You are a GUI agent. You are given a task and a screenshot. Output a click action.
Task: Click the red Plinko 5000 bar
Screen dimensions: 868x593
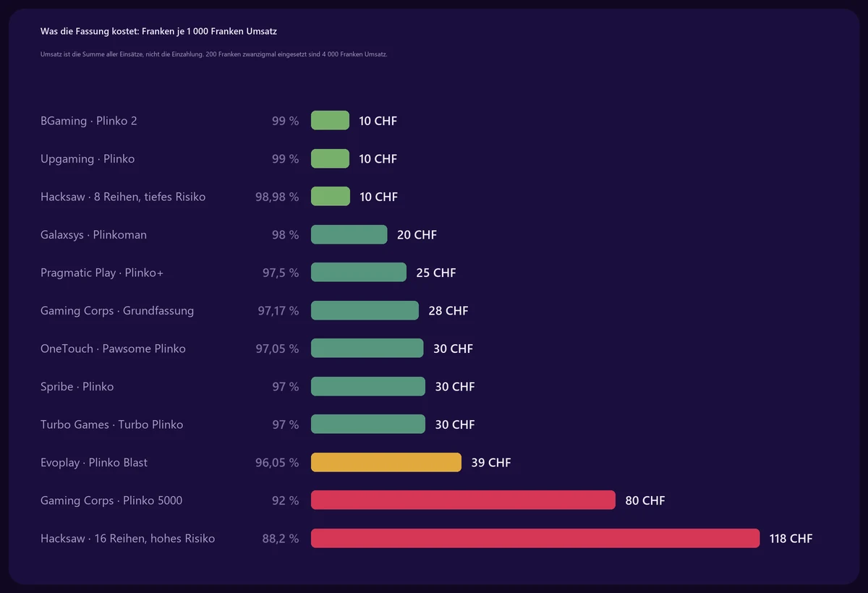click(x=463, y=500)
